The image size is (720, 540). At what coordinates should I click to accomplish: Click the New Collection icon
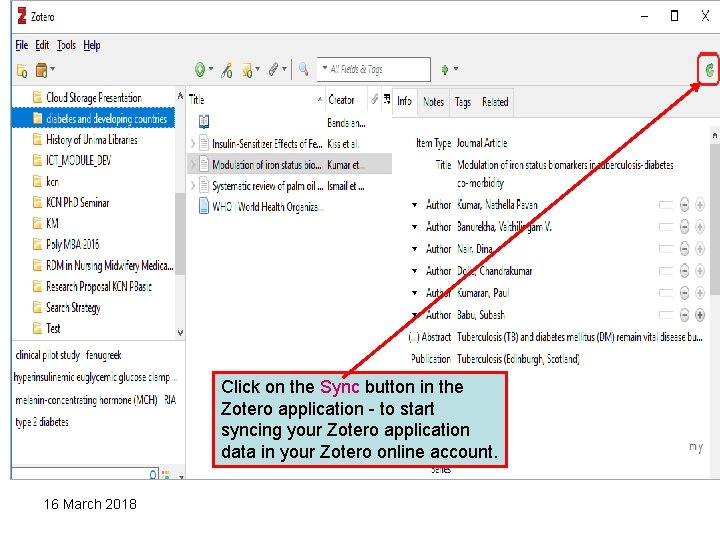22,70
